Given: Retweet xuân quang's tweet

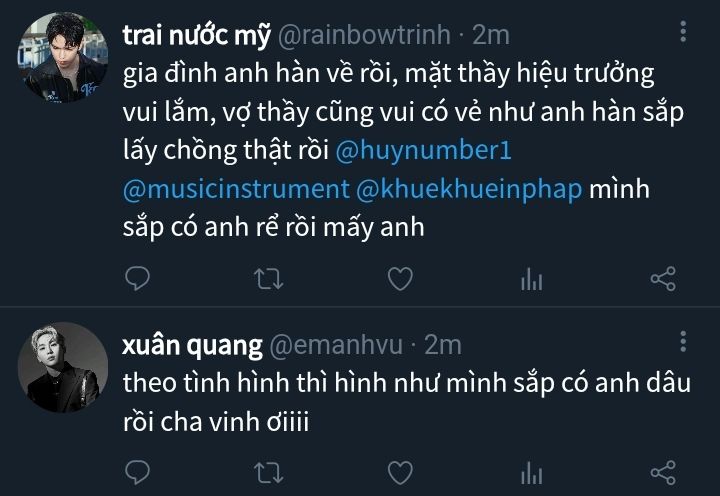Looking at the screenshot, I should click(x=269, y=473).
